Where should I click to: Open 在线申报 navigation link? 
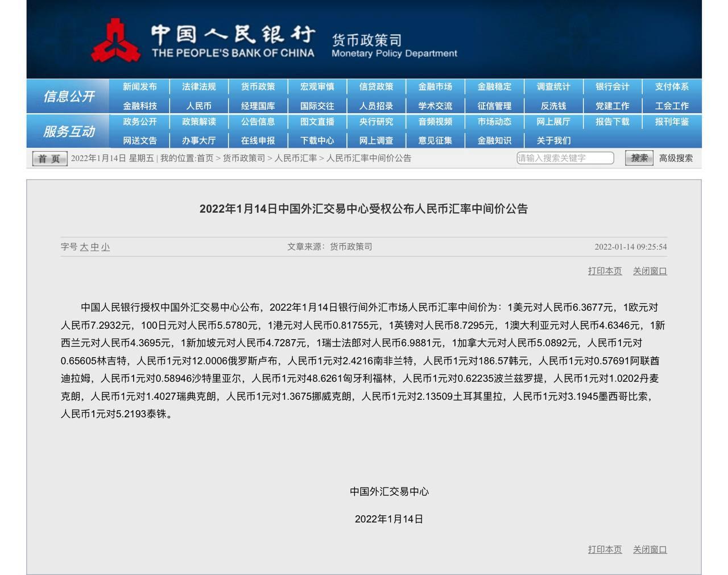tap(258, 140)
